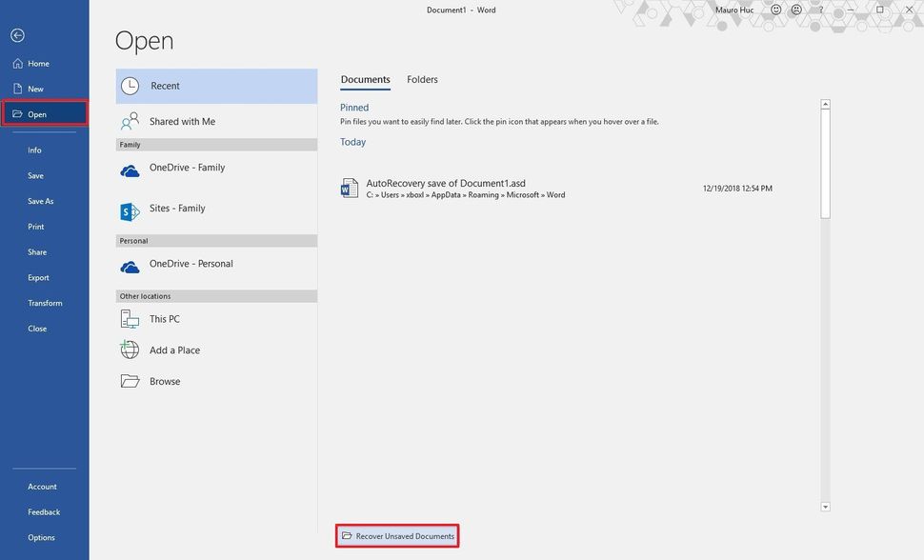Click Add a Place
This screenshot has width=924, height=560.
click(x=173, y=350)
